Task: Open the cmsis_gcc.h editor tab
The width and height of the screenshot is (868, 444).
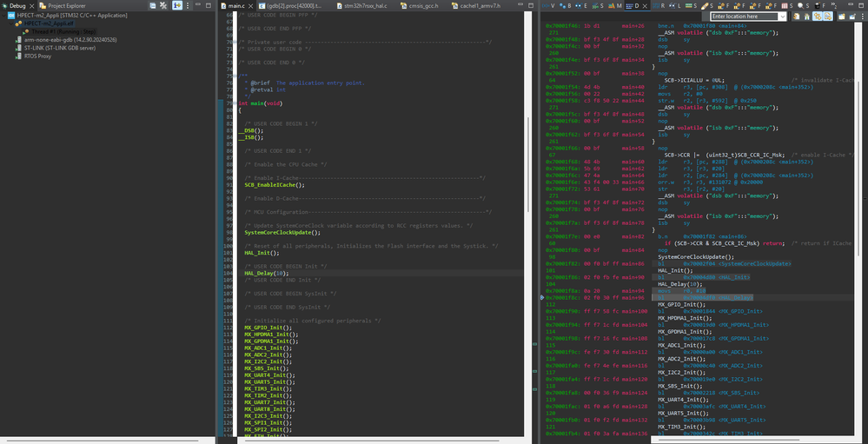Action: click(418, 5)
